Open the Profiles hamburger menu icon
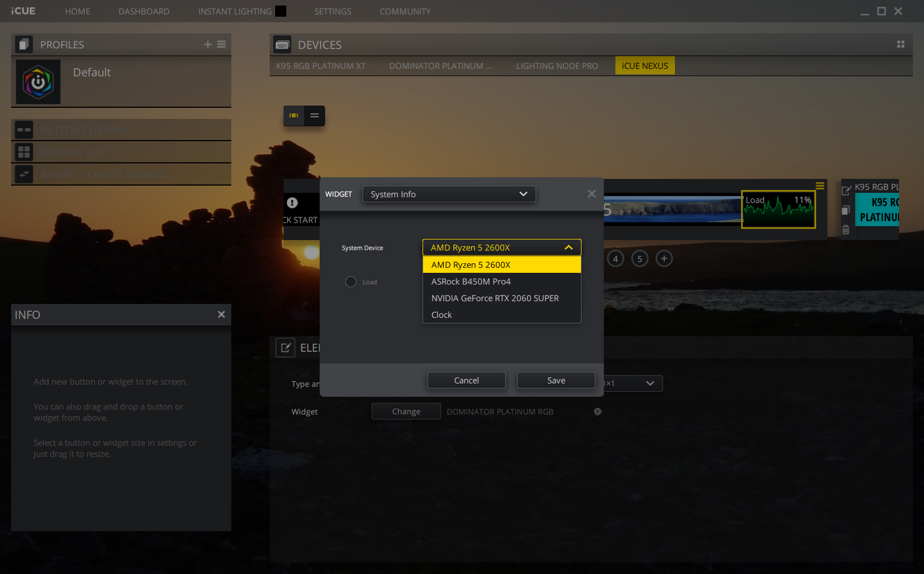This screenshot has width=924, height=574. click(x=221, y=44)
